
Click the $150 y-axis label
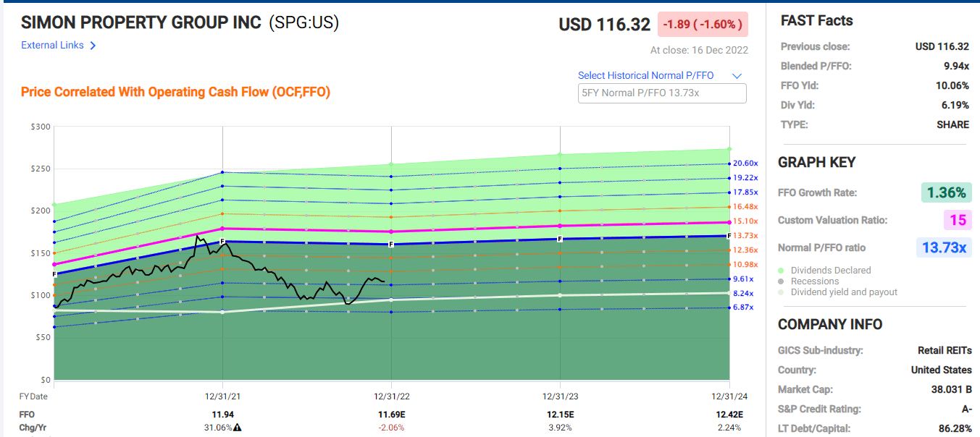41,253
